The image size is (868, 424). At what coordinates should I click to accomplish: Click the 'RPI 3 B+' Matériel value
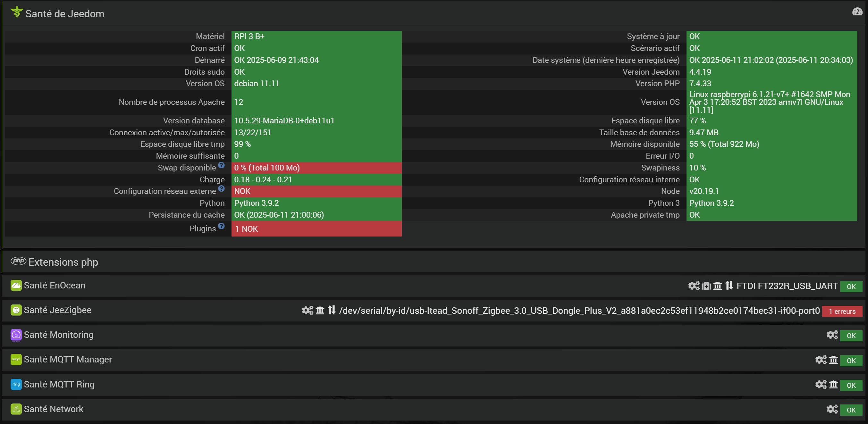point(249,36)
